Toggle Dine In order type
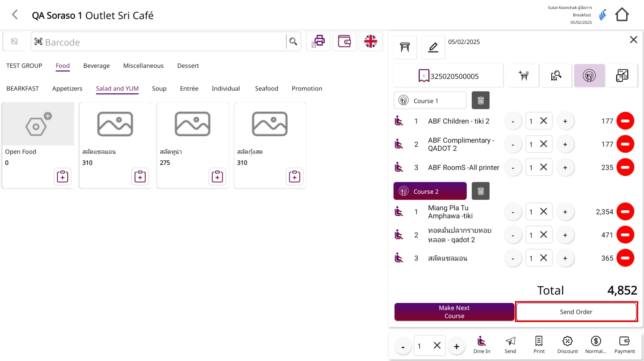The height and width of the screenshot is (361, 644). point(481,345)
